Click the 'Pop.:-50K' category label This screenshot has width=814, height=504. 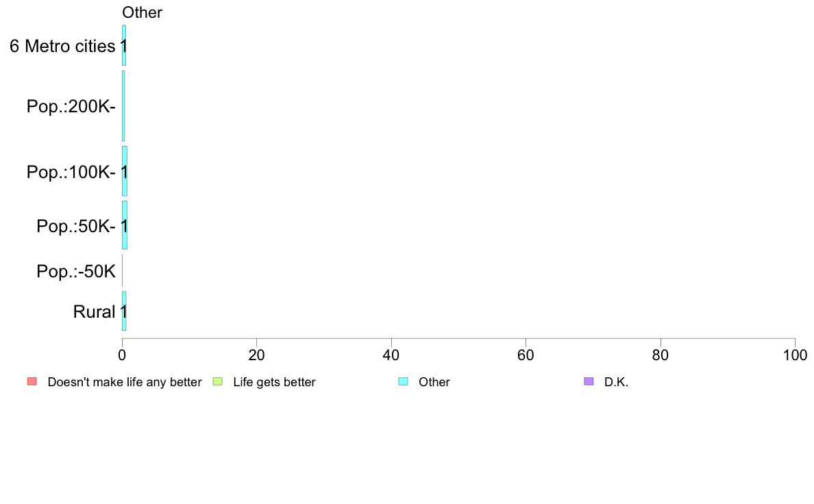tap(76, 271)
